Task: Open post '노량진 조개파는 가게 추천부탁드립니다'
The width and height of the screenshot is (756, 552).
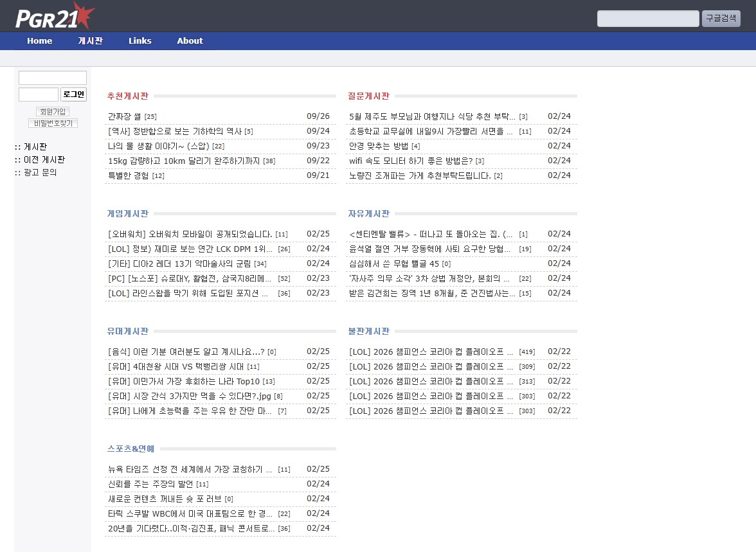Action: click(x=420, y=175)
